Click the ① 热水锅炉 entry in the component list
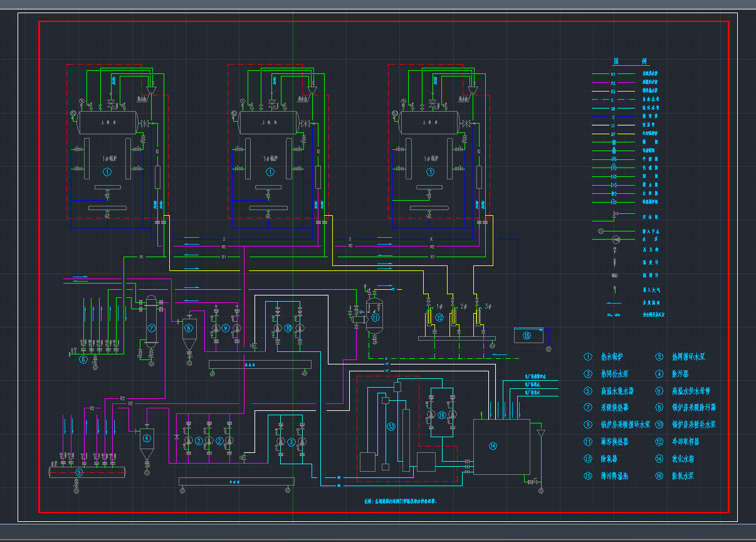 [602, 358]
